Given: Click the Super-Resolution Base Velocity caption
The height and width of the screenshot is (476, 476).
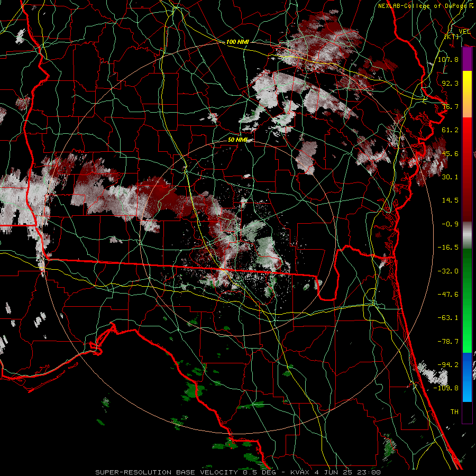Looking at the screenshot, I should coord(238,472).
